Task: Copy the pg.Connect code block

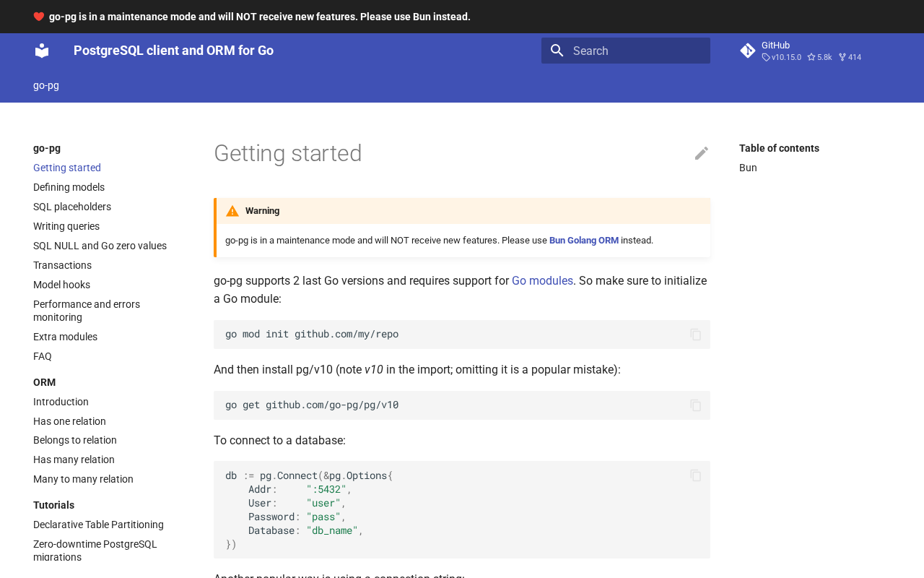Action: [x=695, y=475]
